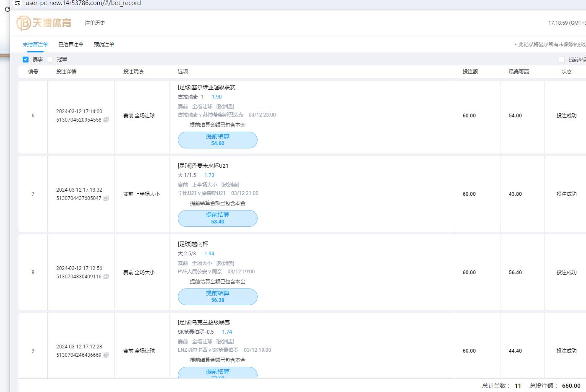The image size is (586, 392).
Task: Toggle the 赛事 checkbox
Action: point(26,60)
